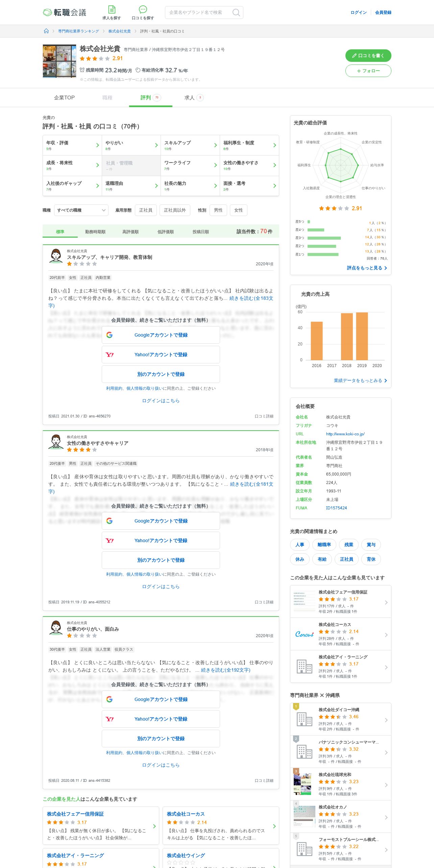Toggle the 女性 gender filter
This screenshot has height=868, width=434.
[x=239, y=210]
